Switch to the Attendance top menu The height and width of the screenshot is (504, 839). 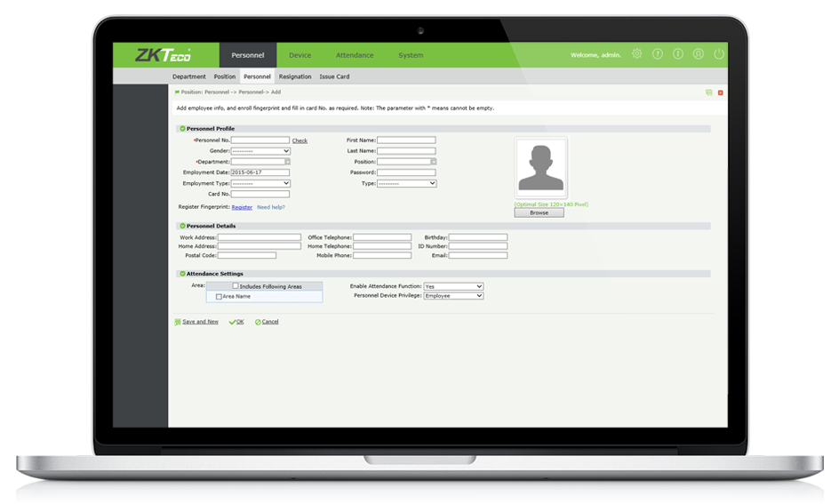(x=355, y=55)
